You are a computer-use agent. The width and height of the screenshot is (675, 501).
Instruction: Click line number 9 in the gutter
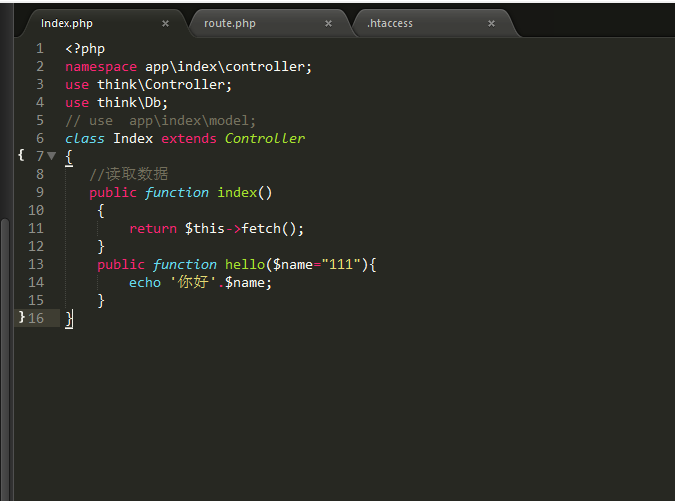pos(40,192)
